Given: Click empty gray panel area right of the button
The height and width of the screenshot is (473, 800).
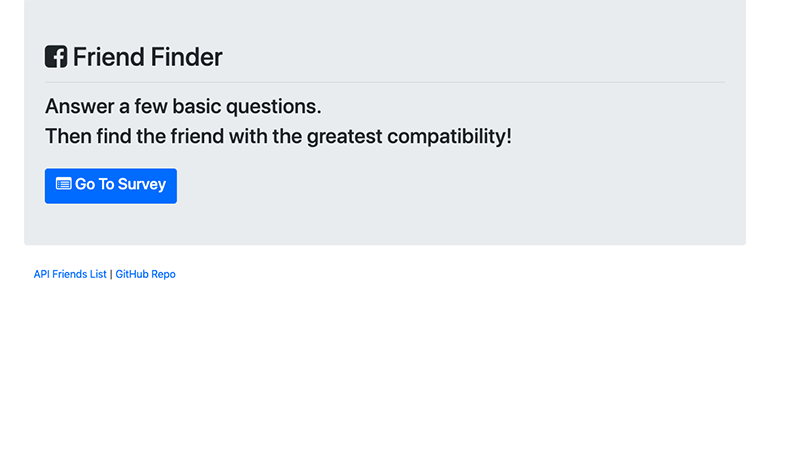Looking at the screenshot, I should 459,186.
